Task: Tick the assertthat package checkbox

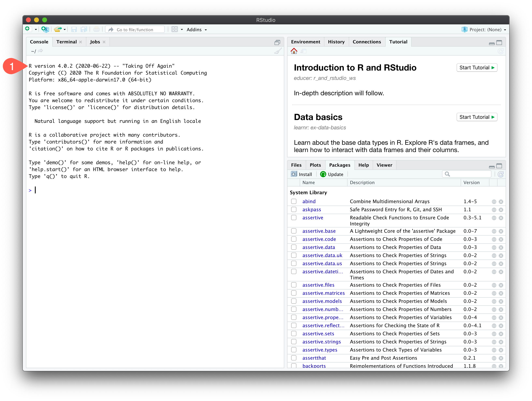Action: click(x=294, y=358)
